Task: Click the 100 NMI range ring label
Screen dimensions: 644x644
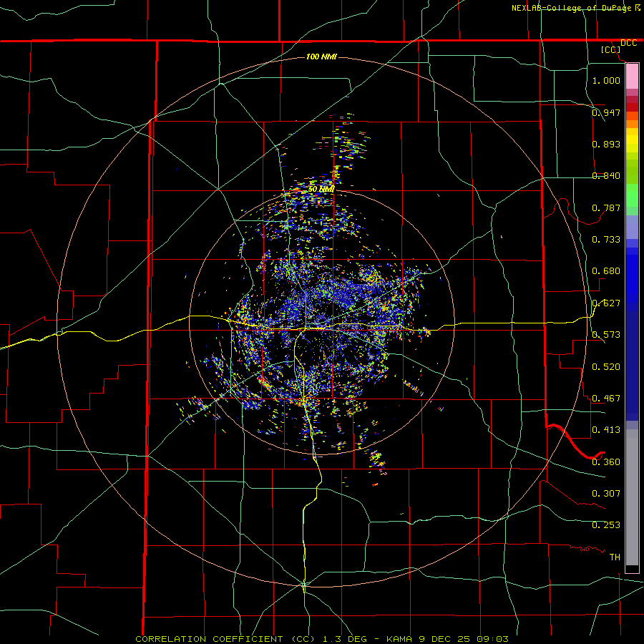Action: (x=321, y=57)
